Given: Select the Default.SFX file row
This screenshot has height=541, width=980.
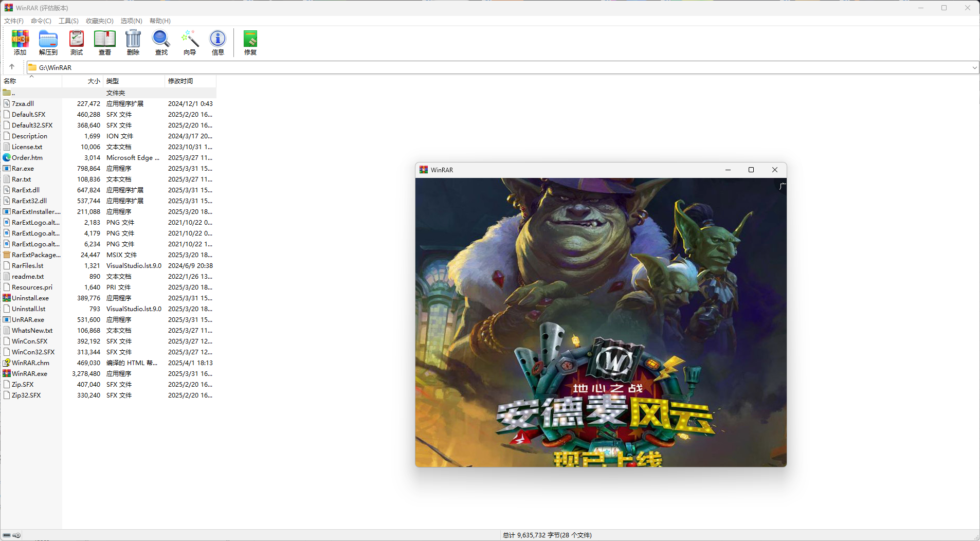Looking at the screenshot, I should 108,114.
